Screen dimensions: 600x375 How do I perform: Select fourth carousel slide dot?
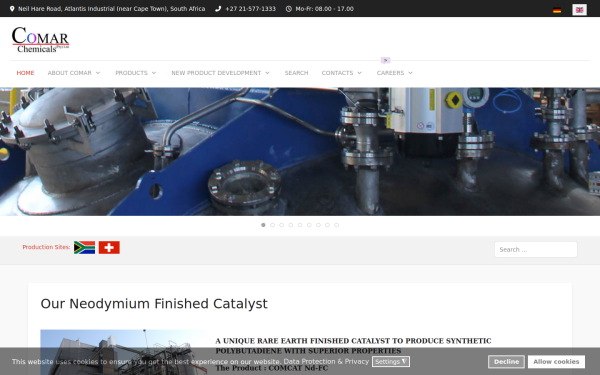[291, 225]
